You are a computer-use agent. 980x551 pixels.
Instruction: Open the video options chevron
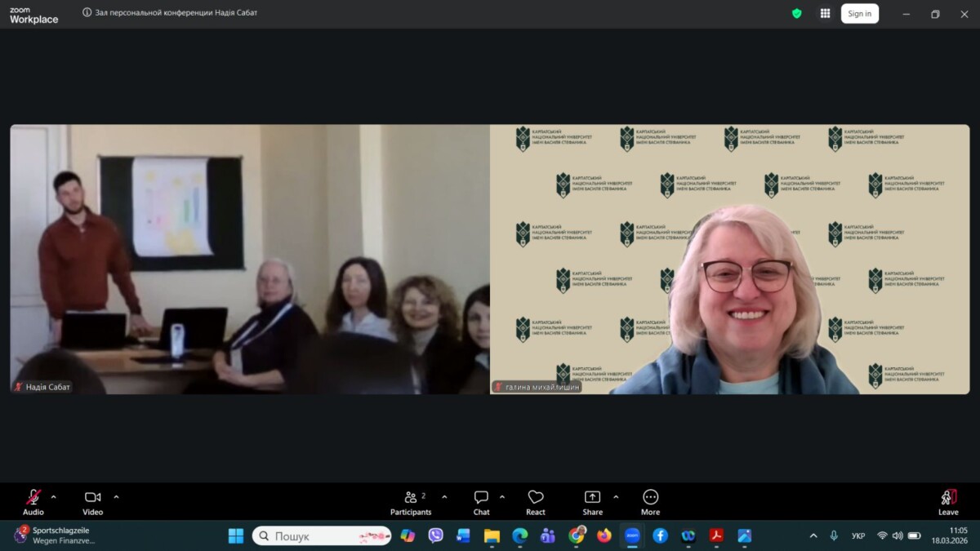[x=116, y=497]
